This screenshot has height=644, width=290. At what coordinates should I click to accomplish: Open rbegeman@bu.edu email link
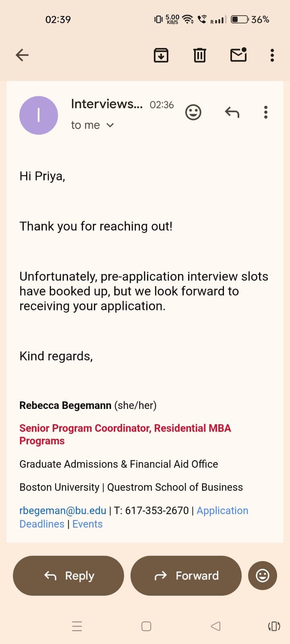tap(63, 510)
